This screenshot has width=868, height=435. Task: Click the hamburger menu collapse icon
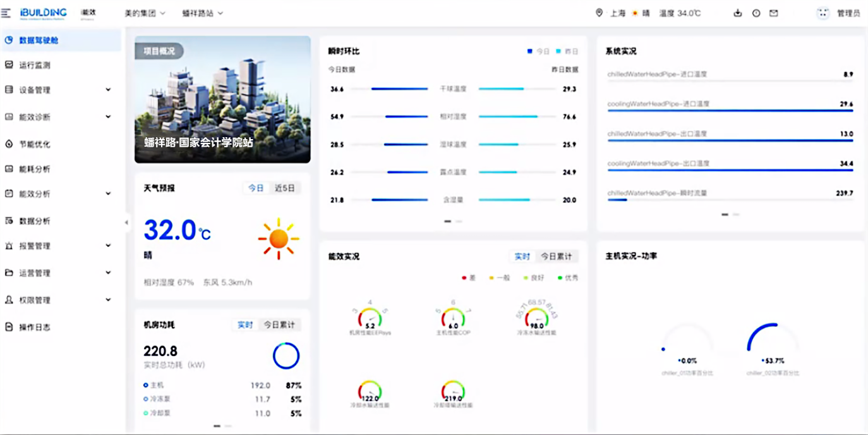click(x=6, y=13)
